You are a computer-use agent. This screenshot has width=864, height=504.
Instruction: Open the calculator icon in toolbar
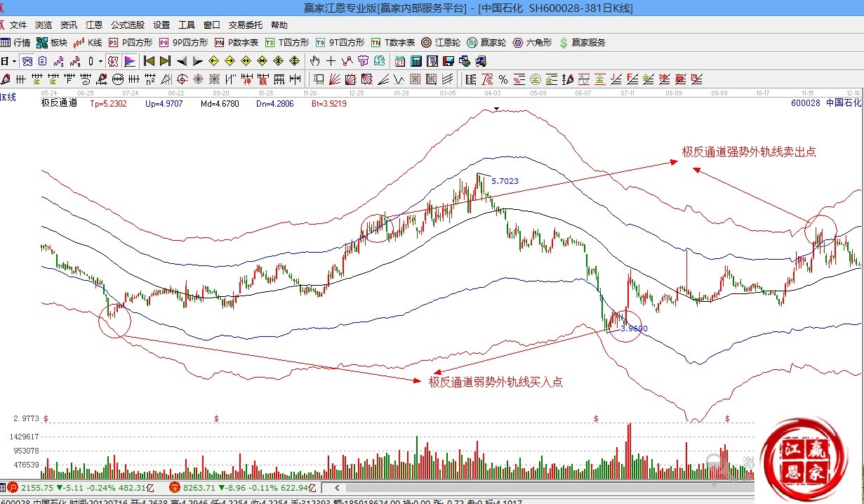coord(416,61)
